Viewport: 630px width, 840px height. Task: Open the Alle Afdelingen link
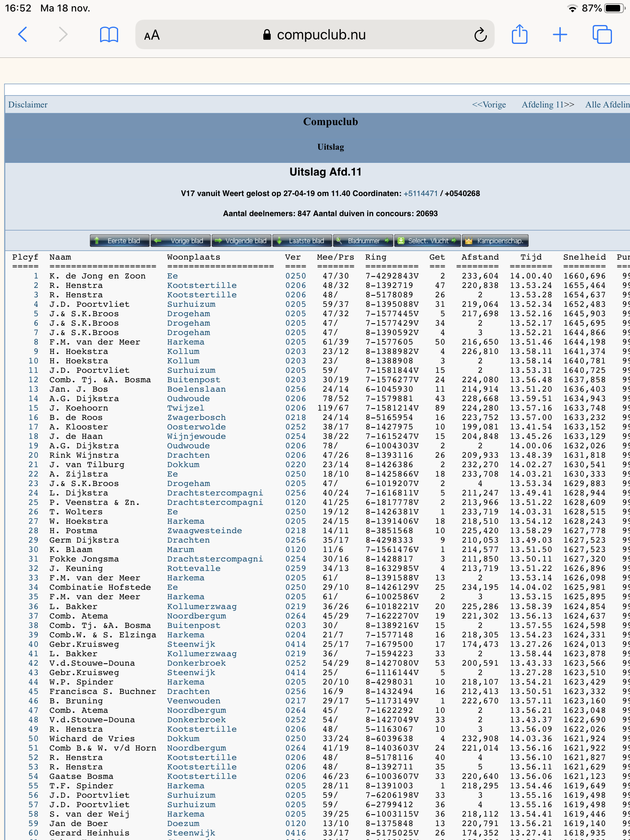[x=607, y=105]
